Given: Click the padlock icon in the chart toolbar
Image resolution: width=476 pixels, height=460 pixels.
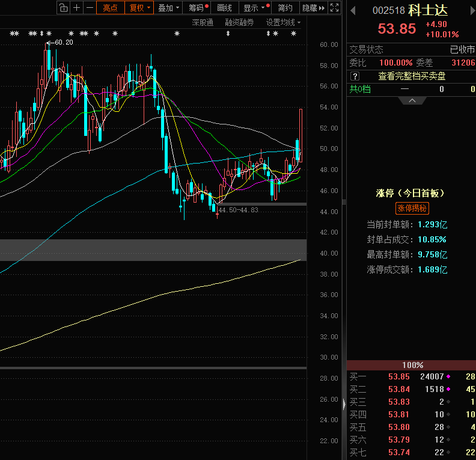Looking at the screenshot, I should tap(64, 8).
